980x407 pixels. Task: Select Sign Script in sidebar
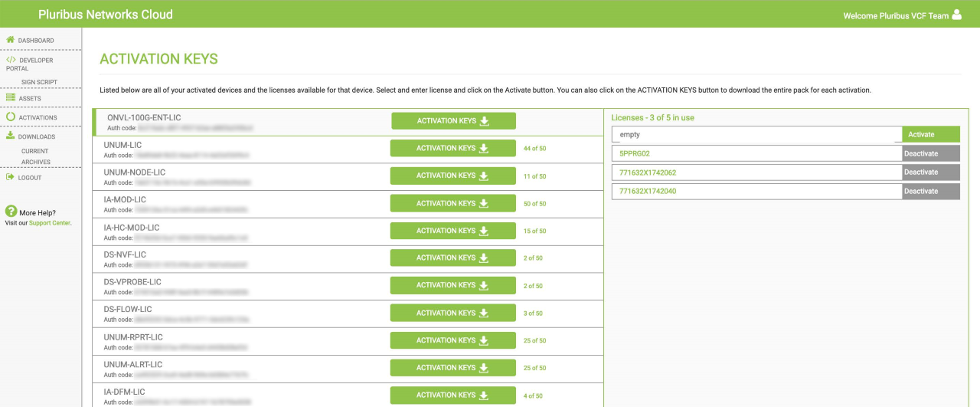39,82
